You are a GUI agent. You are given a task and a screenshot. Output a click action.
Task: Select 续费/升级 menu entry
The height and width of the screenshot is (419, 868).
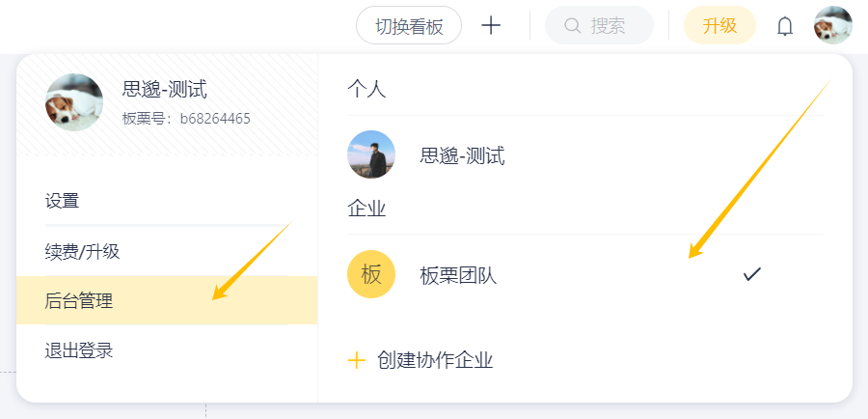point(83,251)
